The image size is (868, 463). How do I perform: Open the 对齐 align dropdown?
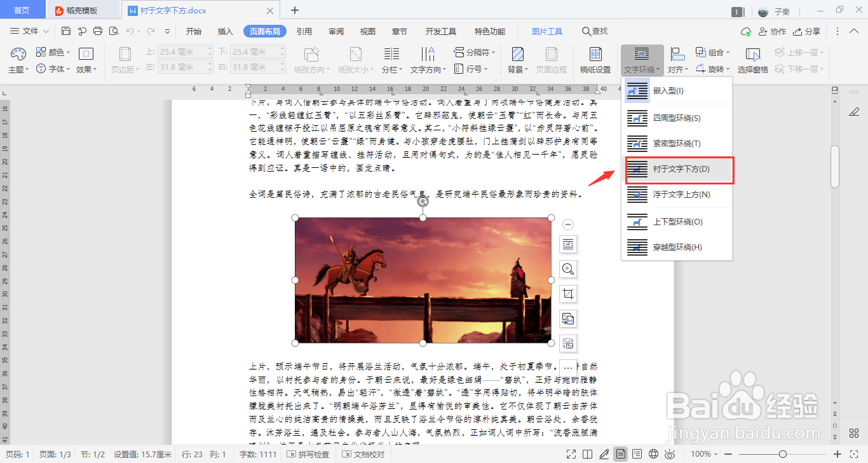678,60
